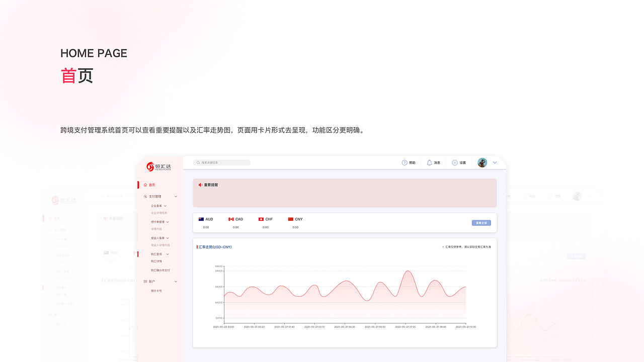The height and width of the screenshot is (362, 644).
Task: Focus the 搜索关键信息 search field
Action: 222,163
